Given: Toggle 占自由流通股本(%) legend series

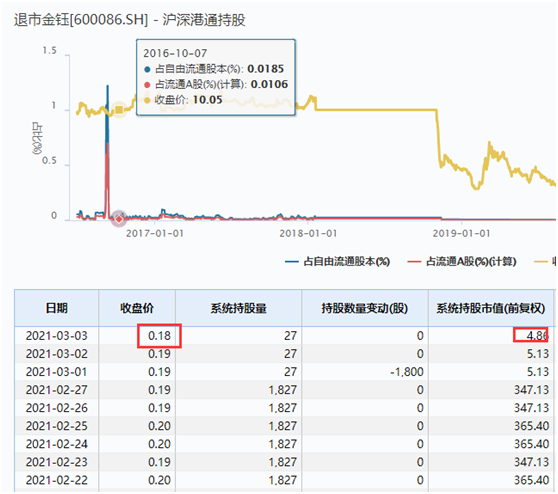Looking at the screenshot, I should [337, 262].
